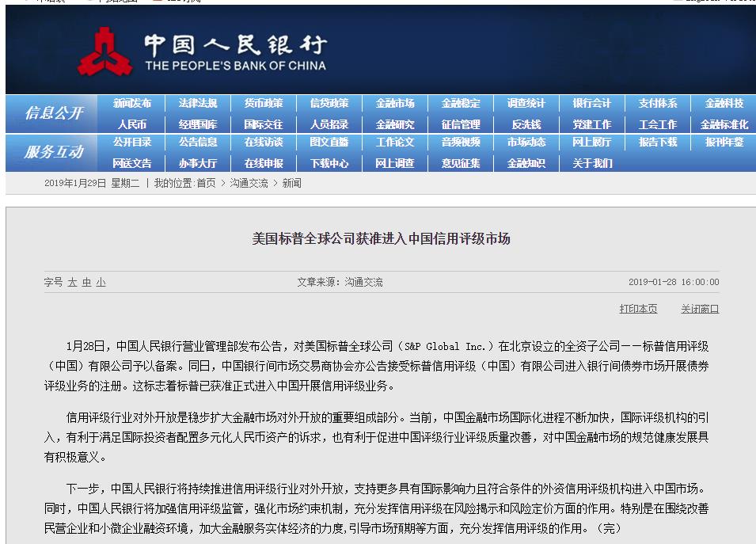This screenshot has width=756, height=544.
Task: Open the 货币政策 monetary policy menu
Action: tap(264, 104)
